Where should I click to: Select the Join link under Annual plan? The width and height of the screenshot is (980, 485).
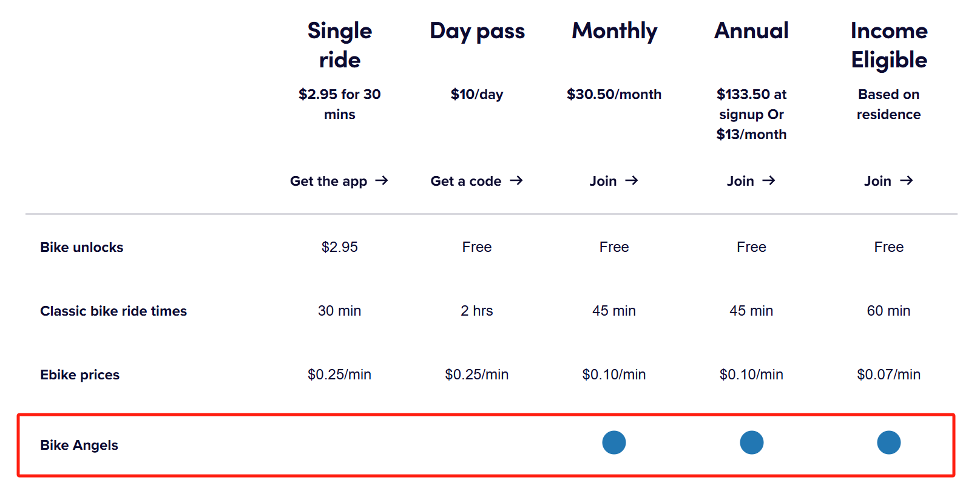[740, 181]
